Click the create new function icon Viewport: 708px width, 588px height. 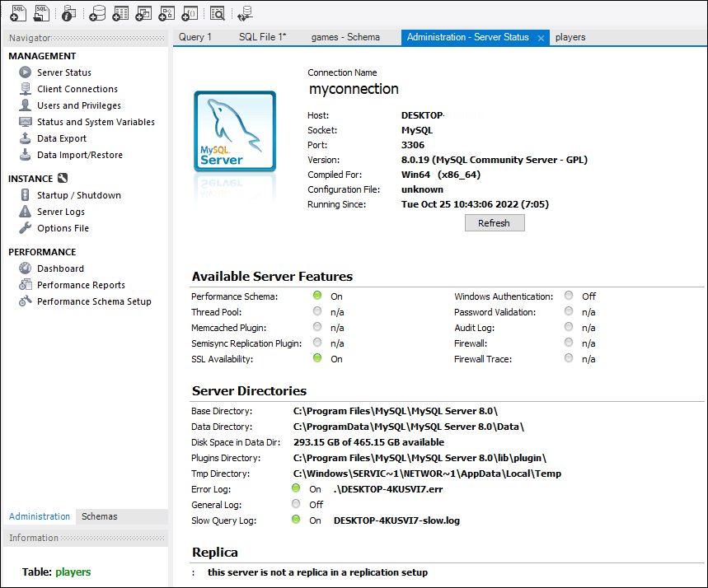(190, 12)
